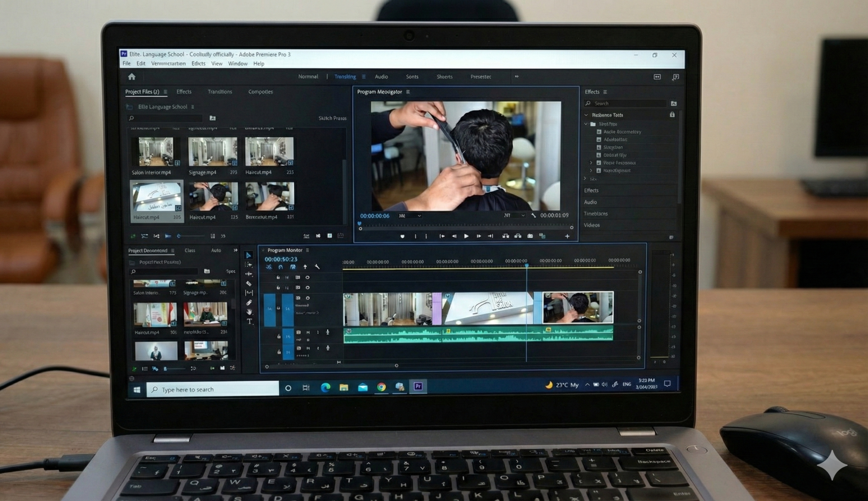Select the Razor tool in timeline toolbar
Image resolution: width=868 pixels, height=501 pixels.
249,283
